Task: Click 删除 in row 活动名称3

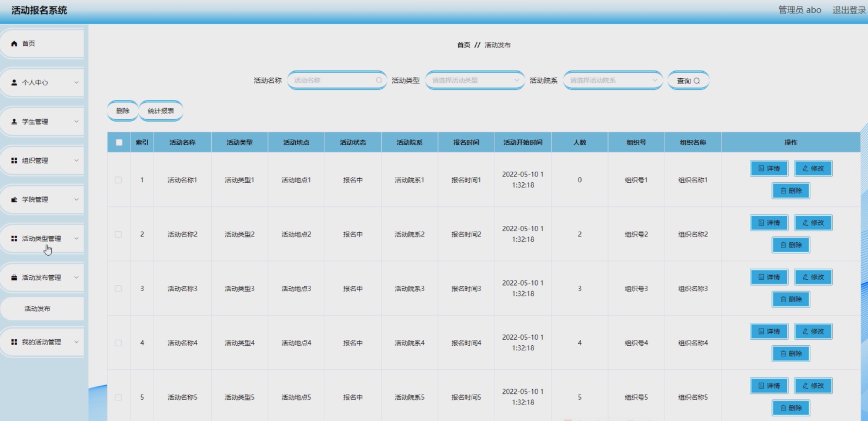Action: point(791,299)
